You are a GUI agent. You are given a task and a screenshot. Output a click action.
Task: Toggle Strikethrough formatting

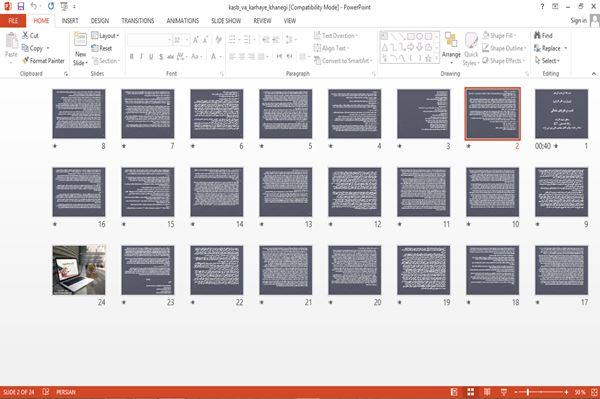pyautogui.click(x=171, y=57)
